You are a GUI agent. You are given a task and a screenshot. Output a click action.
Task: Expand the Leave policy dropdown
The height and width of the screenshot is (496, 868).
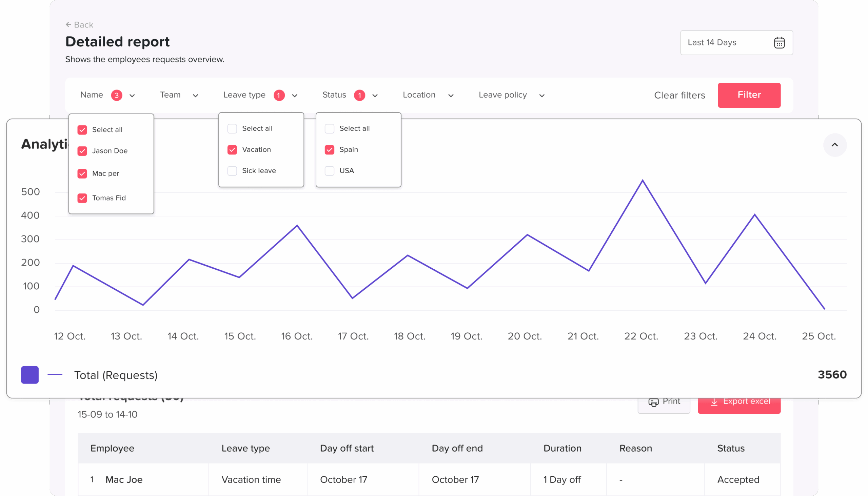[x=511, y=95]
